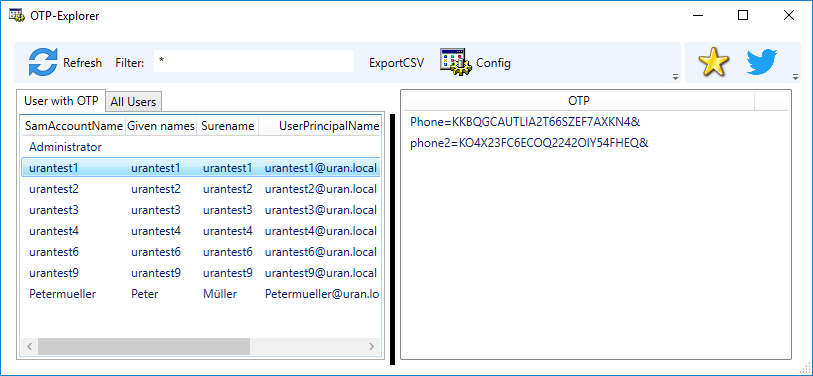
Task: Click the OTP-Explorer title bar app icon
Action: point(17,15)
